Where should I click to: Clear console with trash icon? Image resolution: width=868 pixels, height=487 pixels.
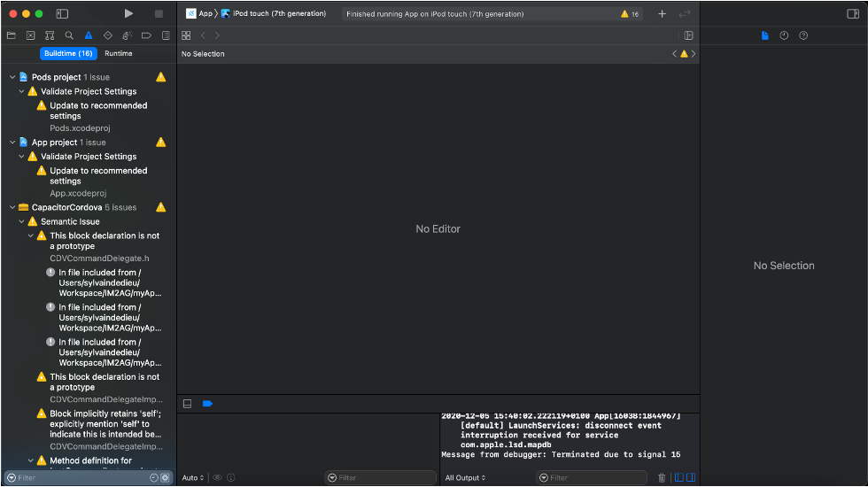(x=662, y=477)
